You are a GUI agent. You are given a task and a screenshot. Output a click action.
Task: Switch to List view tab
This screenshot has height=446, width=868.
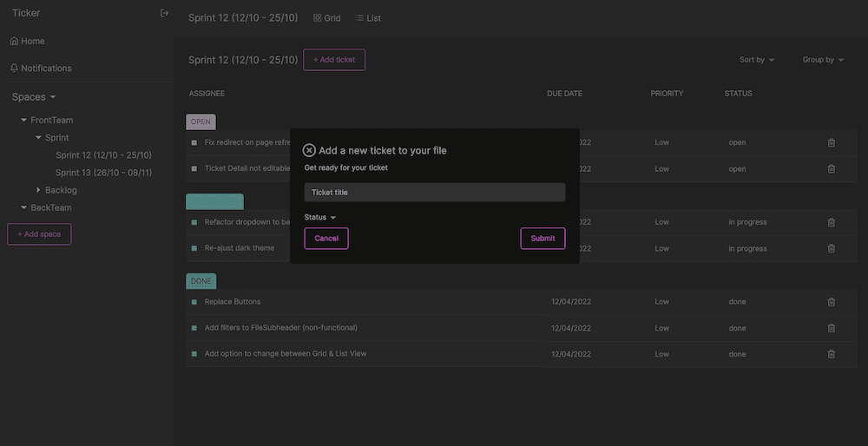(x=368, y=18)
